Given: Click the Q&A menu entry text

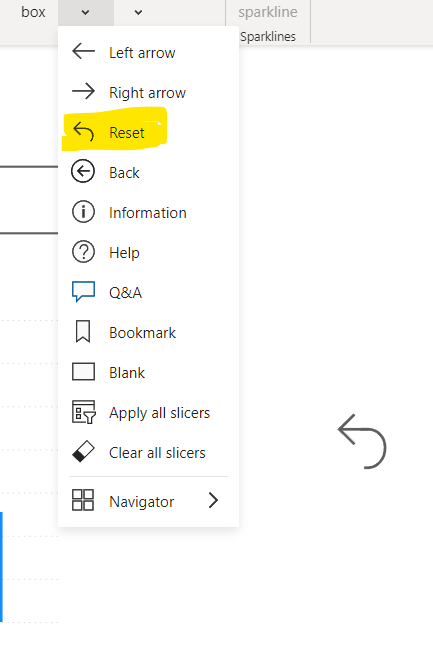Looking at the screenshot, I should 125,293.
